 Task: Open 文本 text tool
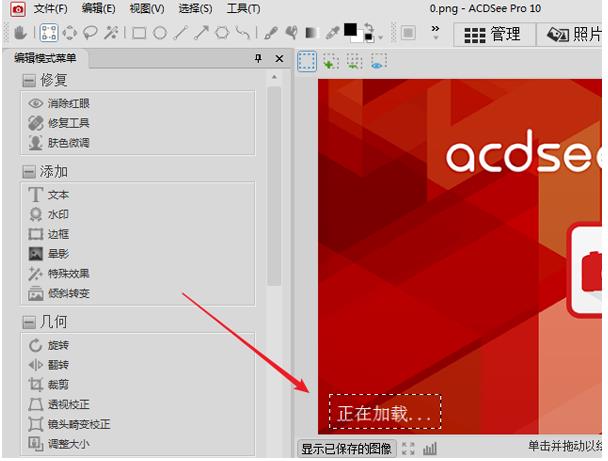(x=48, y=195)
